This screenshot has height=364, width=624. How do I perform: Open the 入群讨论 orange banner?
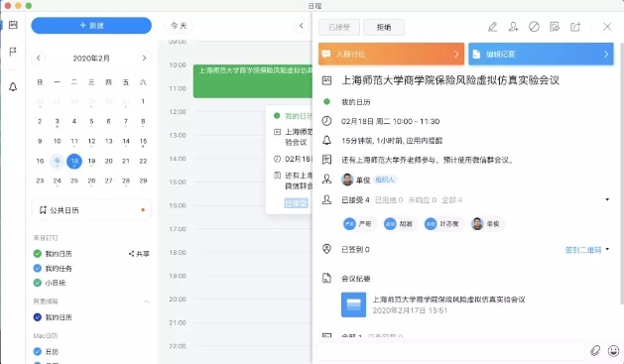[391, 55]
